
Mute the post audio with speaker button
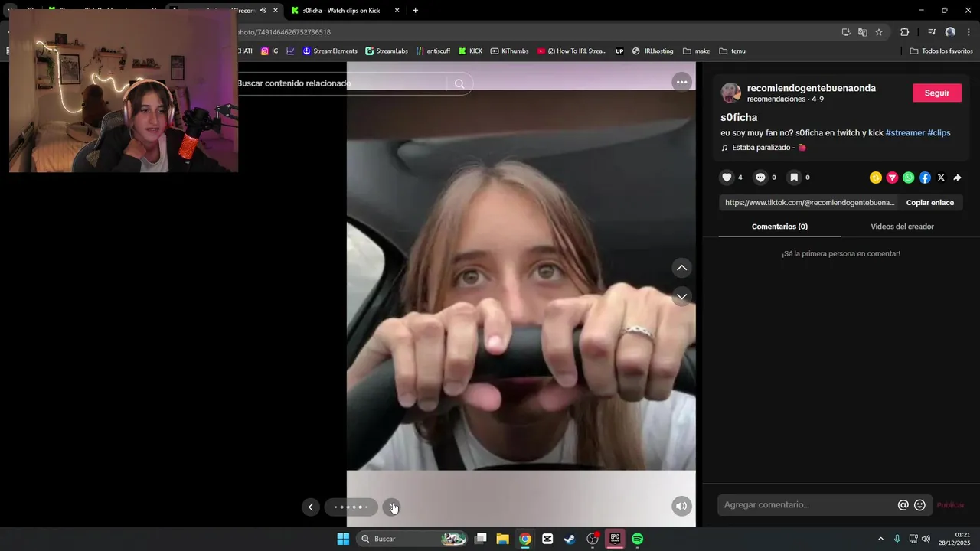(x=681, y=506)
